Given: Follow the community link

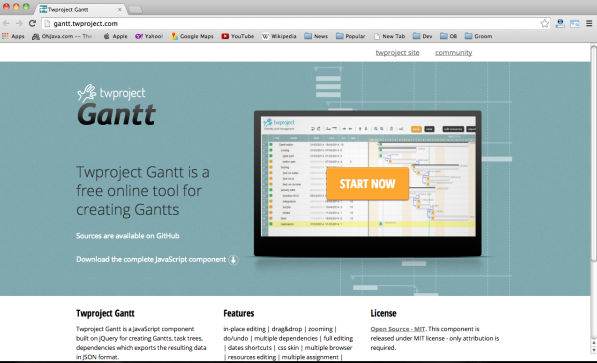Looking at the screenshot, I should [453, 53].
